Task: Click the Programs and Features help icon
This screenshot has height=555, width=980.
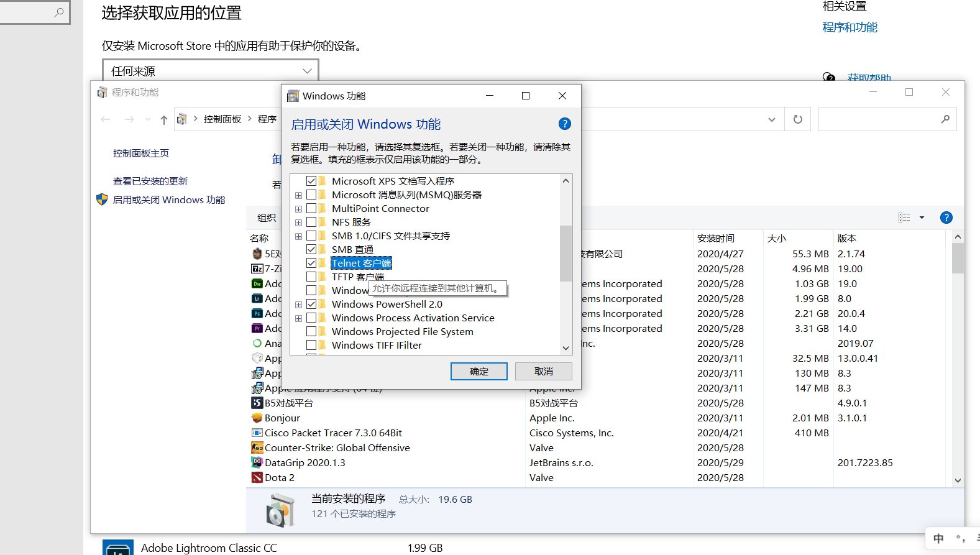Action: click(x=946, y=218)
